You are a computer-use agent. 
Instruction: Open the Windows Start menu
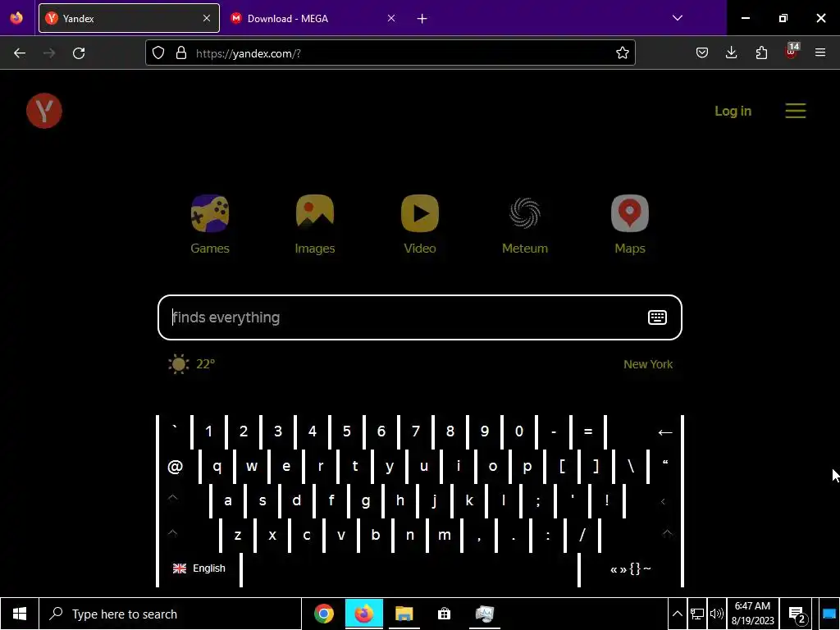(20, 614)
